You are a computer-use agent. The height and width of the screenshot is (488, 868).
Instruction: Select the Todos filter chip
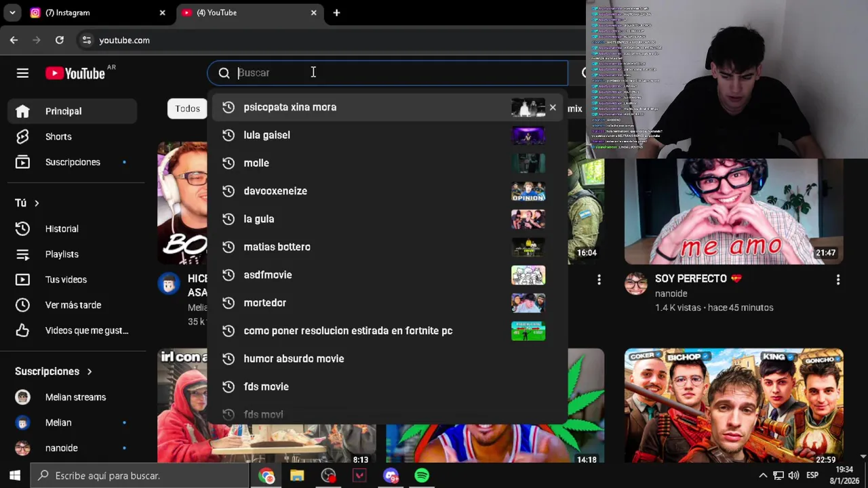pyautogui.click(x=188, y=108)
